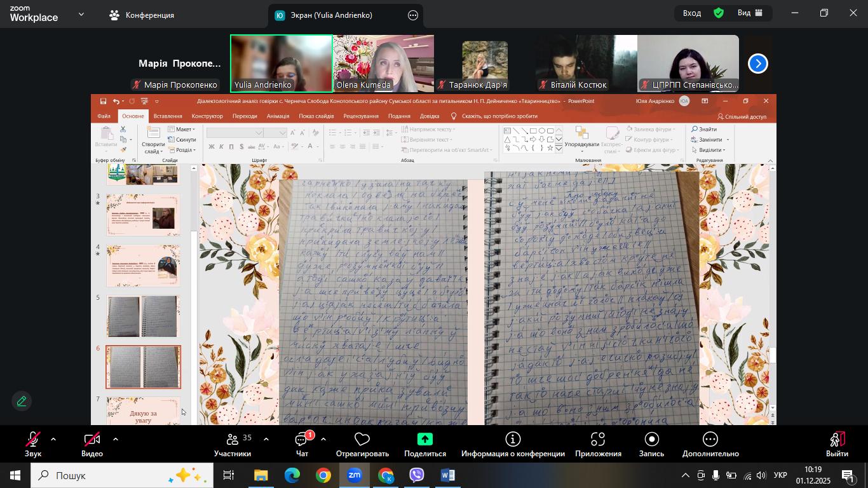The height and width of the screenshot is (488, 868).
Task: Unmute microphone with the Звук button
Action: (33, 444)
